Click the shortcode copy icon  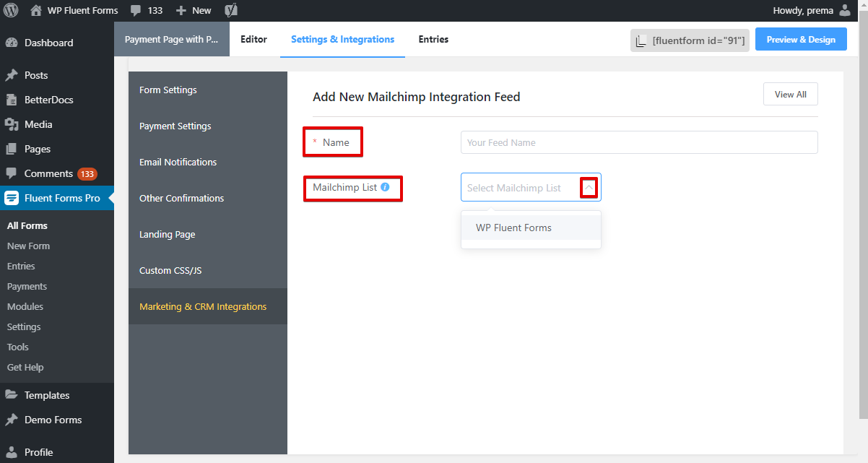(641, 40)
